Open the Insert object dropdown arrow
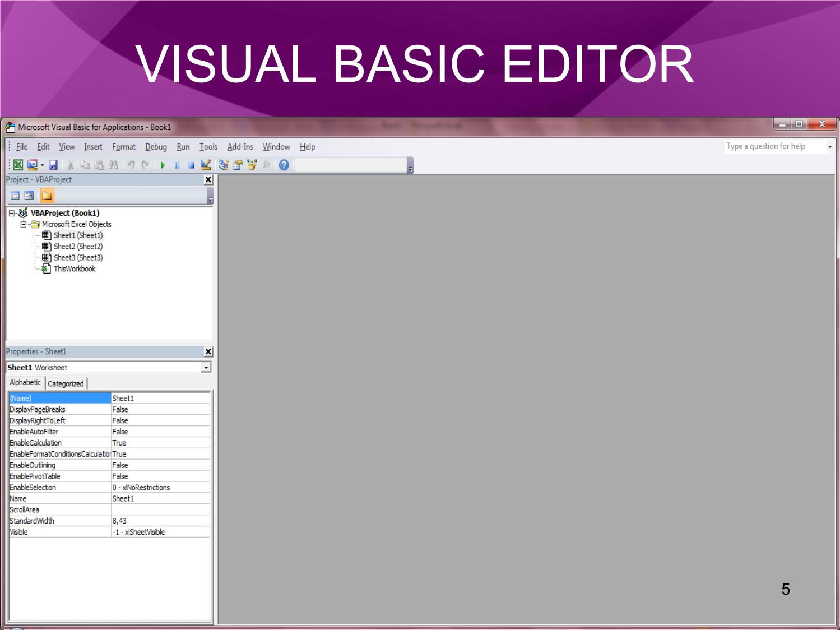Viewport: 840px width, 630px height. (x=42, y=165)
